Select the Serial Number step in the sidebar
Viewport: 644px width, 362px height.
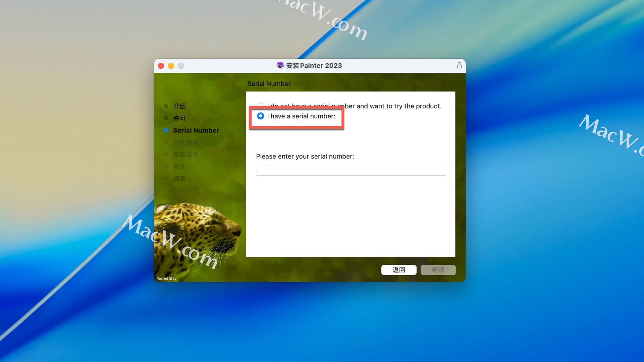[196, 130]
